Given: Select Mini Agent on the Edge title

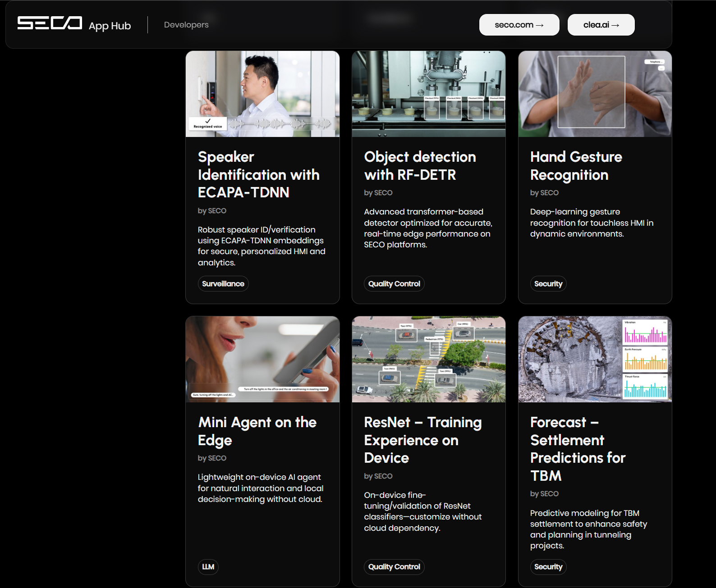Looking at the screenshot, I should click(257, 431).
